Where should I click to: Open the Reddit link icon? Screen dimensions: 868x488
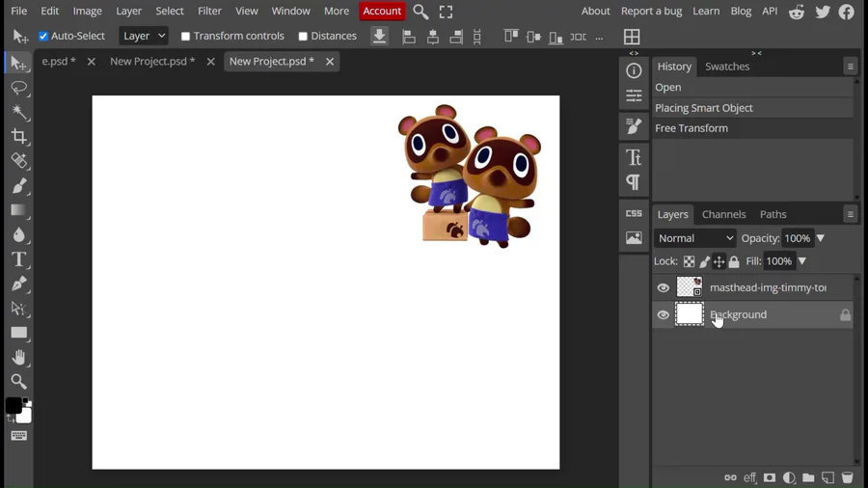pos(797,11)
